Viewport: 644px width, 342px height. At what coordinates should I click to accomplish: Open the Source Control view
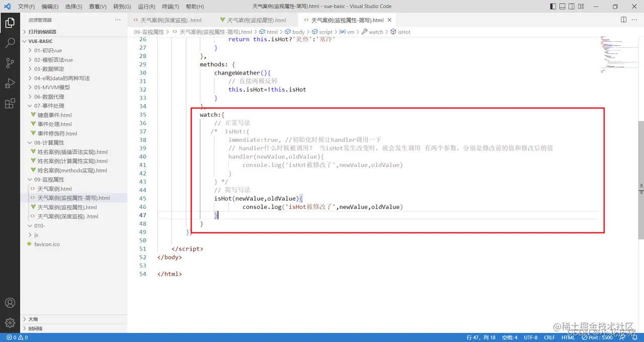[10, 63]
